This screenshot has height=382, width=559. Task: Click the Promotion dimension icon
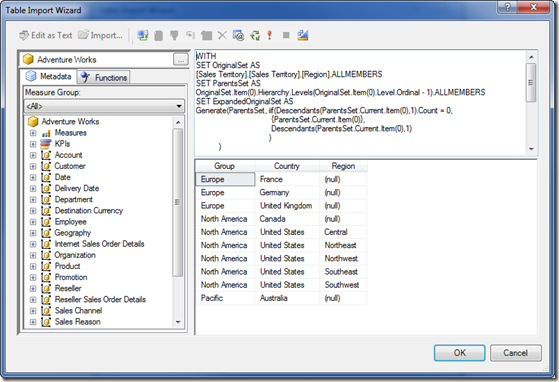pyautogui.click(x=46, y=277)
